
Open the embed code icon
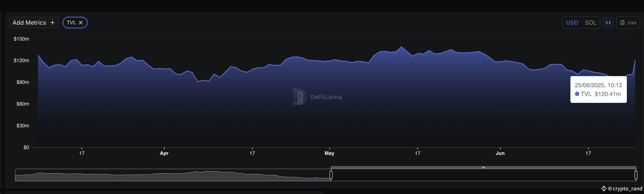608,23
